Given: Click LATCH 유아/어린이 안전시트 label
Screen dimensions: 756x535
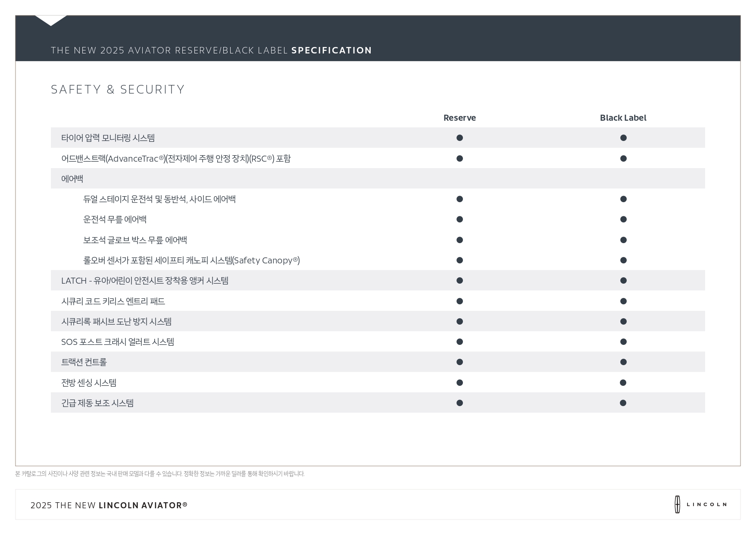Looking at the screenshot, I should click(145, 281).
